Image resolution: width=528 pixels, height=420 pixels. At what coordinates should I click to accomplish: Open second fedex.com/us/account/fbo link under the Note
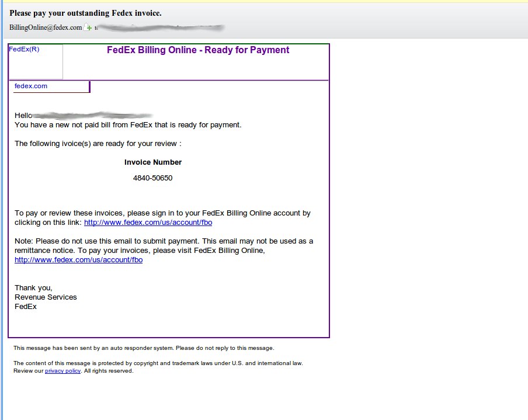pyautogui.click(x=78, y=260)
